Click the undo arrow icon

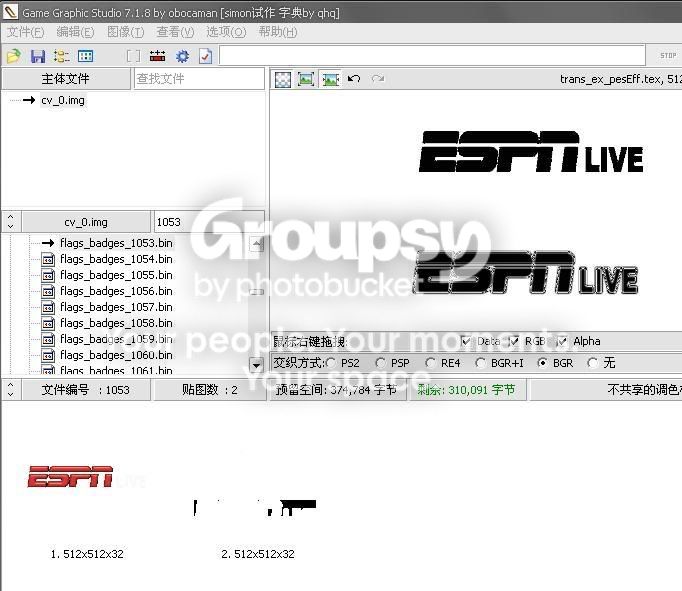coord(354,79)
